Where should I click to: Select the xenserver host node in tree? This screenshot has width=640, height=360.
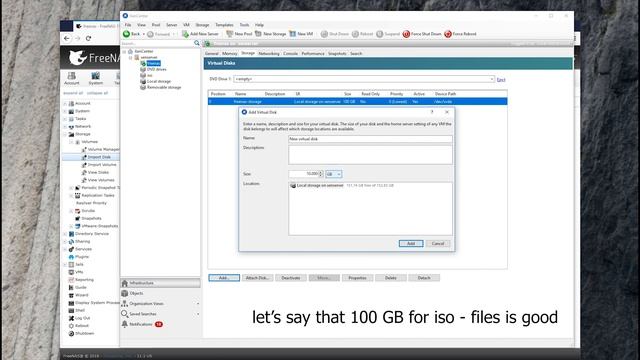tap(149, 58)
